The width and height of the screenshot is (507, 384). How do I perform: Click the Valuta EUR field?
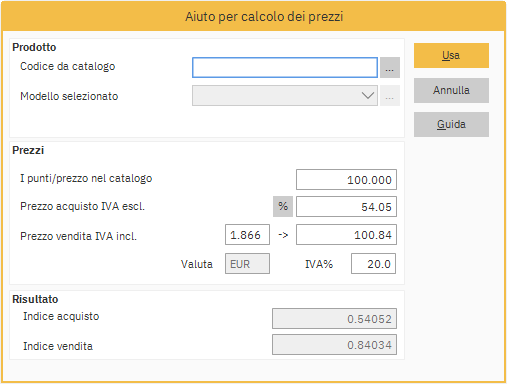[247, 264]
